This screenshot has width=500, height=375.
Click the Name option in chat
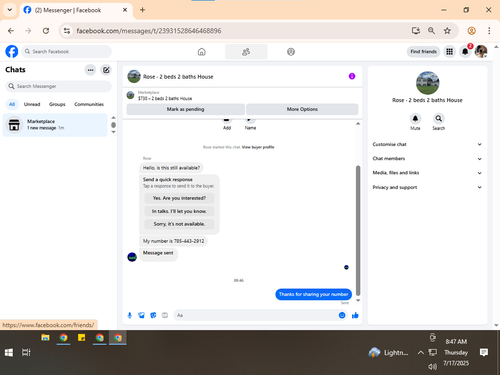250,124
